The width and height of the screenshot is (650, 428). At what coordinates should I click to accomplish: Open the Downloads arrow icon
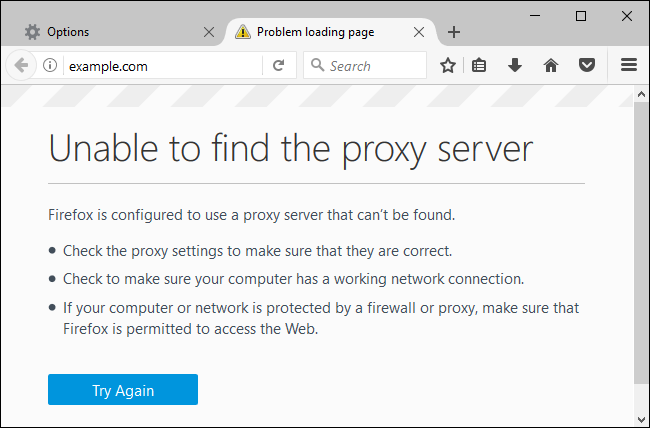click(515, 66)
